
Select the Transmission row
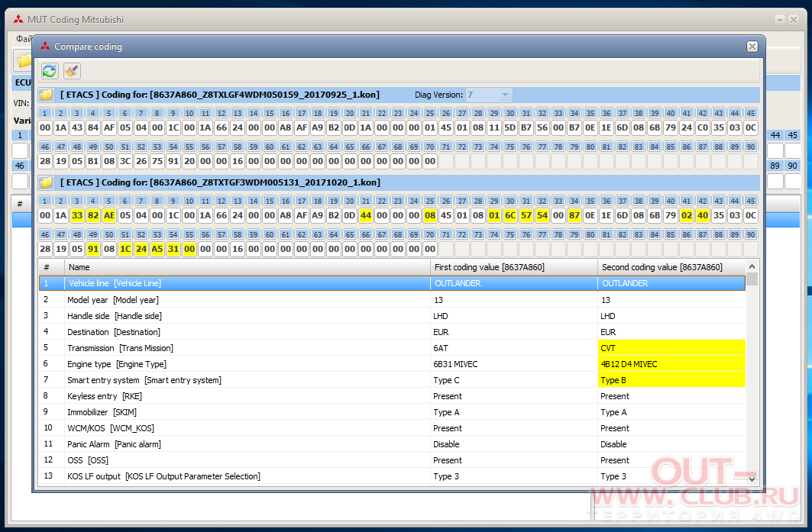392,348
